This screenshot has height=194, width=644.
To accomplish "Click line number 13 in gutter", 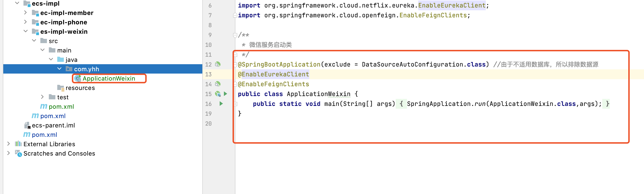I will tap(208, 75).
